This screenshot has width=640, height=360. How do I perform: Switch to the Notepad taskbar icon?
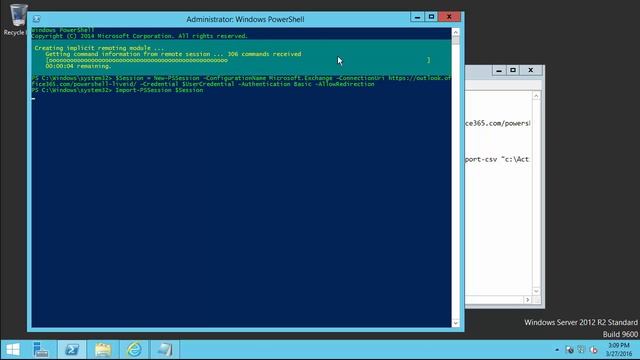click(165, 350)
